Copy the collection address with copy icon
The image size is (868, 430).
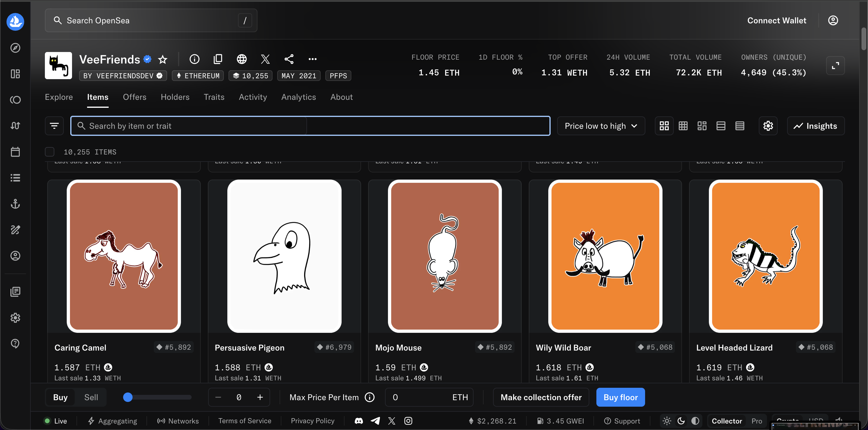[218, 59]
